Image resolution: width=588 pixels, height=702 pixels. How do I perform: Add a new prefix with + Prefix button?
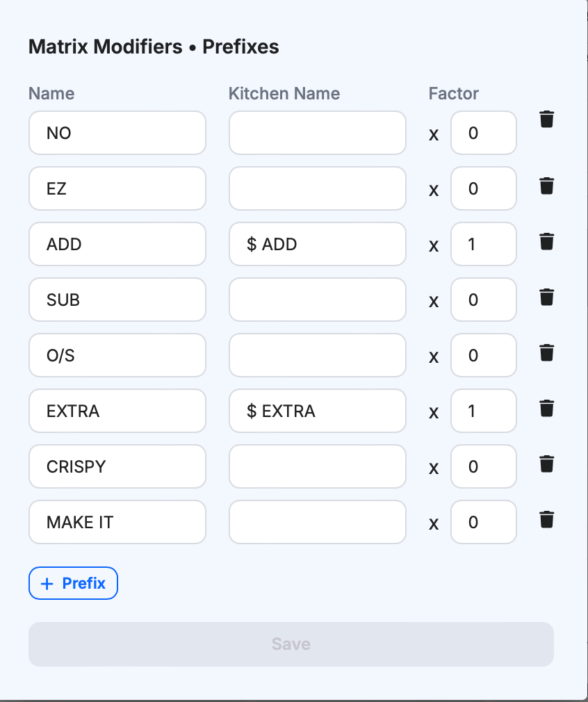pos(73,583)
